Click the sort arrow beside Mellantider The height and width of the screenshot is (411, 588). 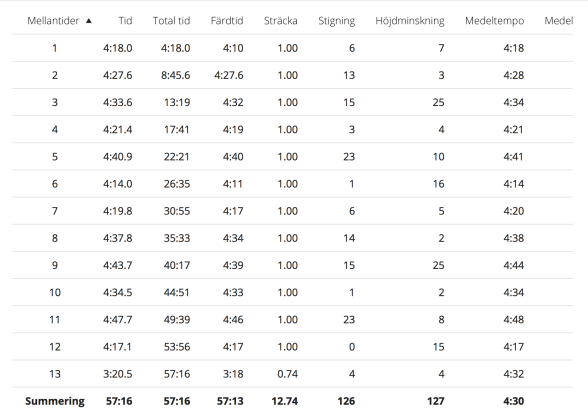click(x=88, y=21)
